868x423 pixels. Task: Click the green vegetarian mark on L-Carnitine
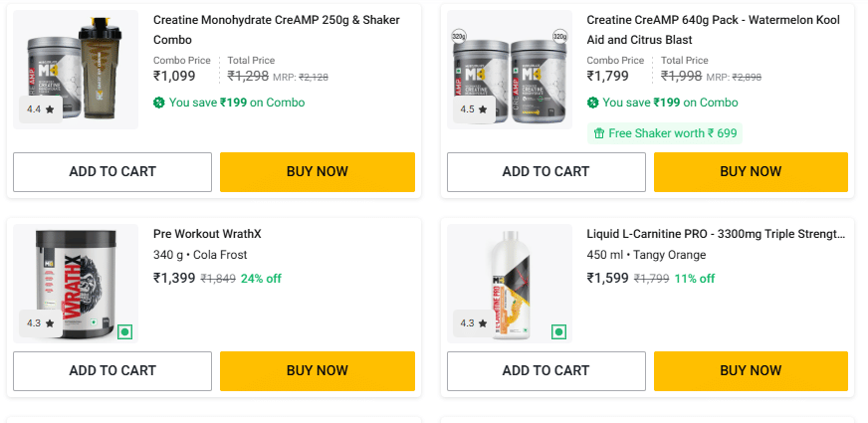(x=558, y=331)
